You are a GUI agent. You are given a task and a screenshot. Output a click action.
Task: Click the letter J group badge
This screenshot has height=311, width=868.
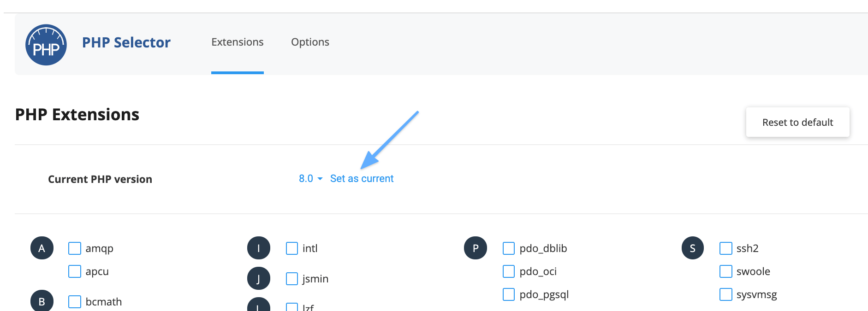[x=259, y=278]
